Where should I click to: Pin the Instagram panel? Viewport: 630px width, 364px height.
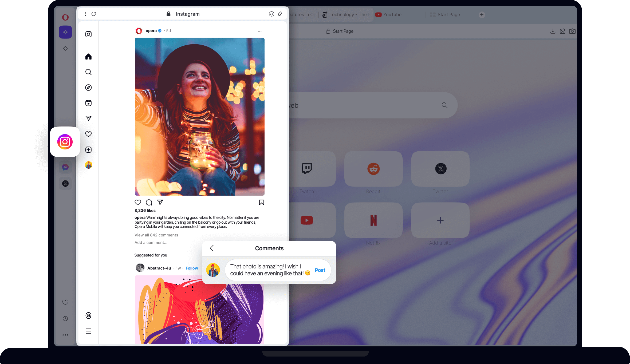279,14
